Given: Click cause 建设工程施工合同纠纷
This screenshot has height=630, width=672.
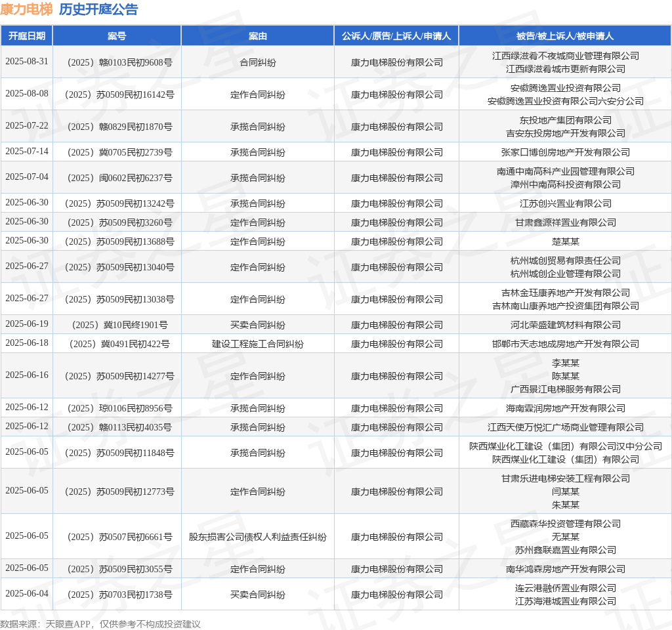Looking at the screenshot, I should [x=257, y=344].
